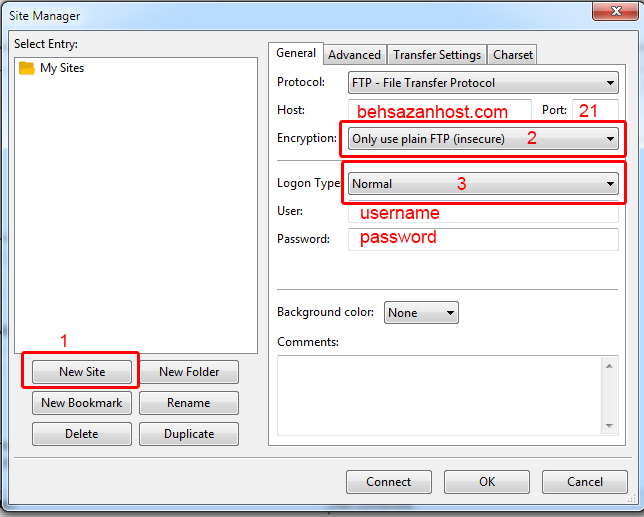The width and height of the screenshot is (644, 517).
Task: Click the New Site button
Action: 82,372
